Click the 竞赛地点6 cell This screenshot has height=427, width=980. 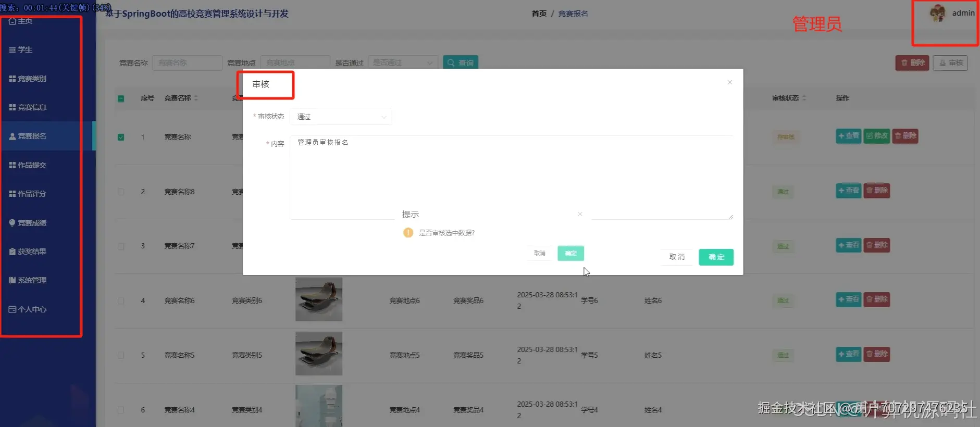[405, 300]
